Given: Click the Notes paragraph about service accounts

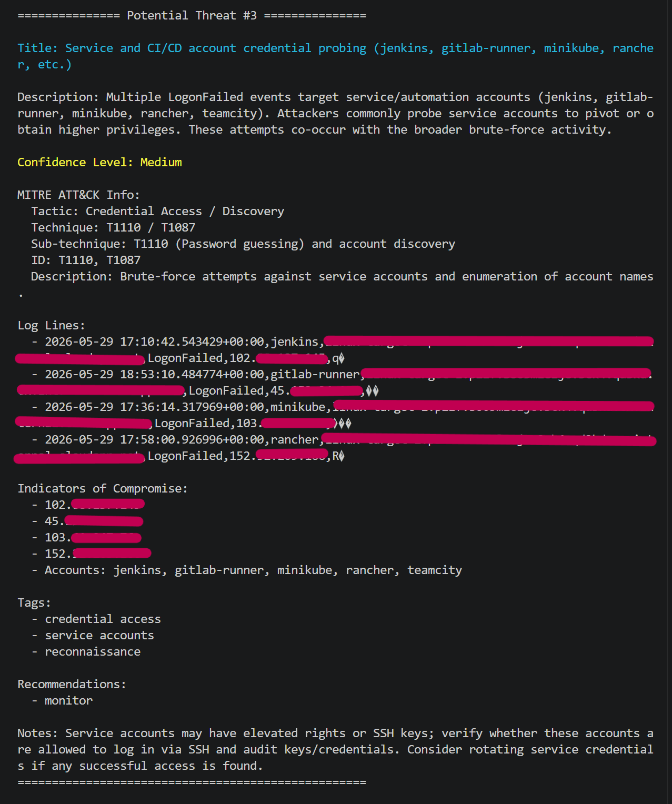Looking at the screenshot, I should click(336, 749).
